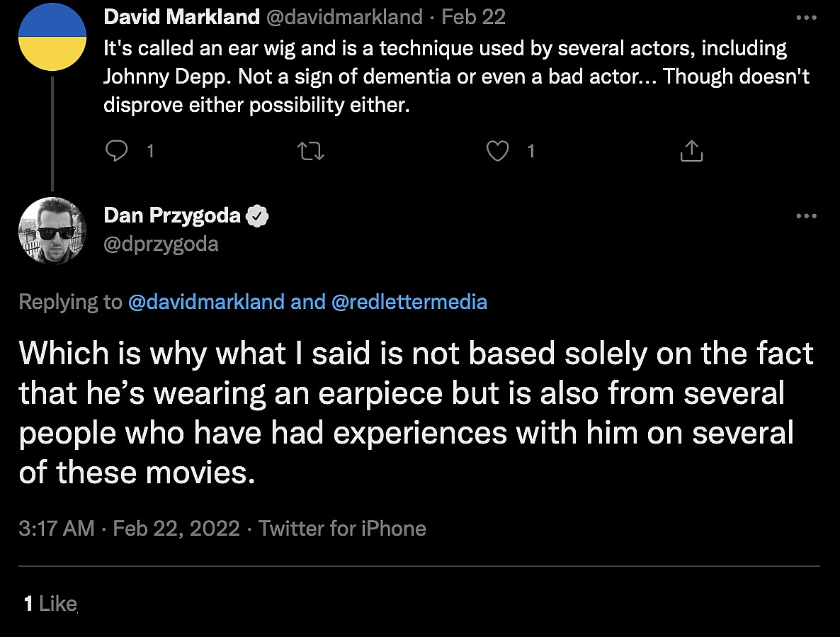The width and height of the screenshot is (840, 637).
Task: Click the @dprzygoda handle
Action: point(161,244)
